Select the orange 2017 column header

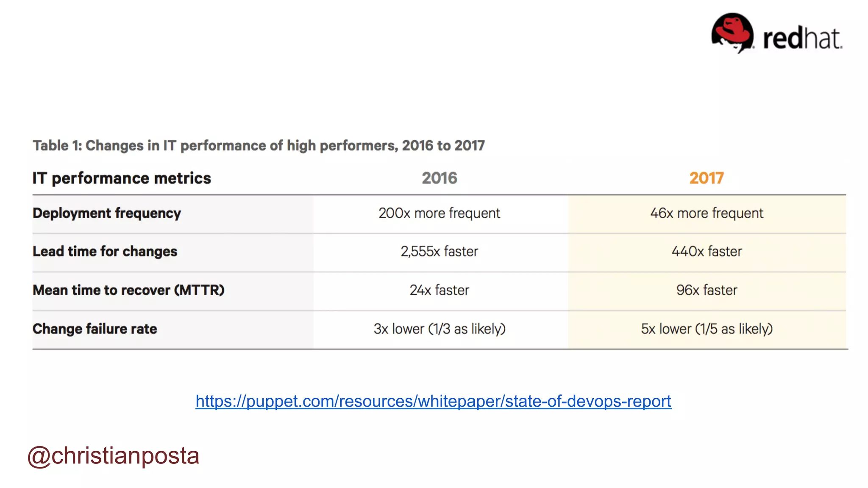707,178
